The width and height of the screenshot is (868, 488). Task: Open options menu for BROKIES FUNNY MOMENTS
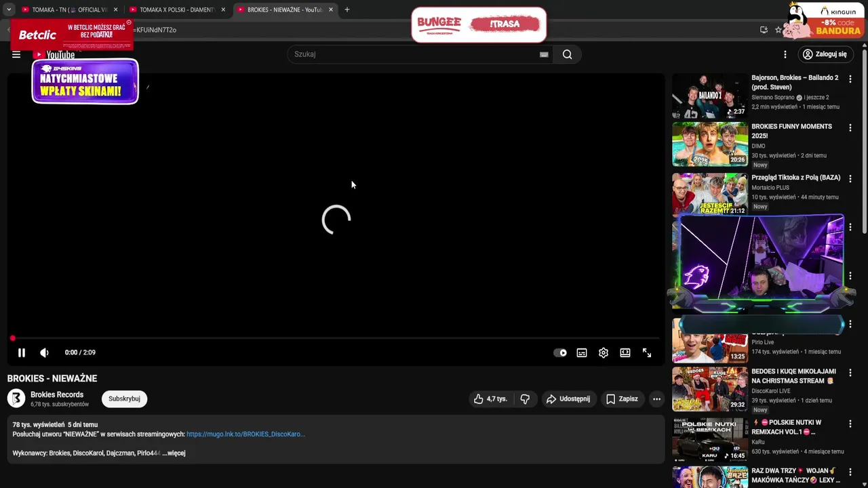click(x=850, y=128)
